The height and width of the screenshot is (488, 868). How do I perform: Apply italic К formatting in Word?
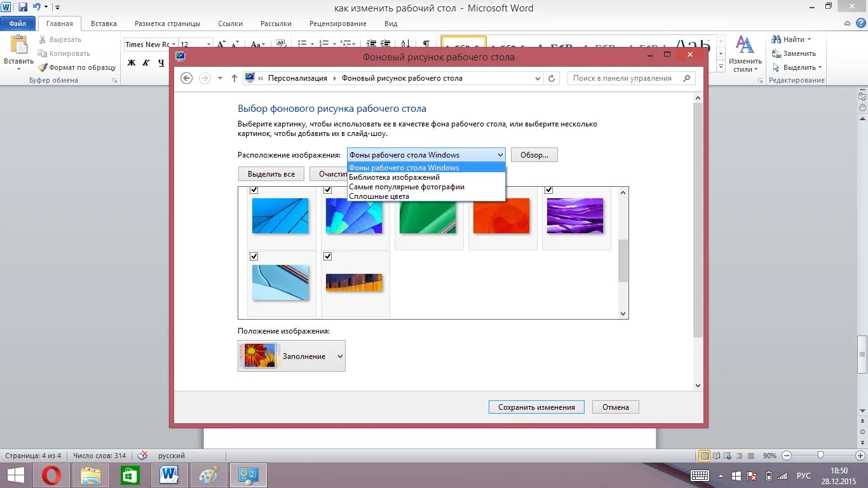(x=146, y=62)
